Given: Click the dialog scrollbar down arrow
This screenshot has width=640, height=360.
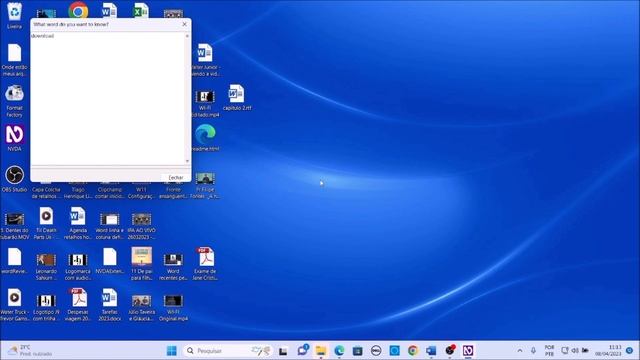Looking at the screenshot, I should click(187, 161).
